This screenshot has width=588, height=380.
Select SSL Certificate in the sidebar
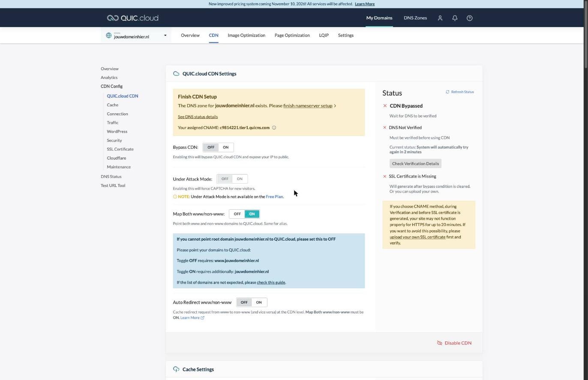point(120,149)
